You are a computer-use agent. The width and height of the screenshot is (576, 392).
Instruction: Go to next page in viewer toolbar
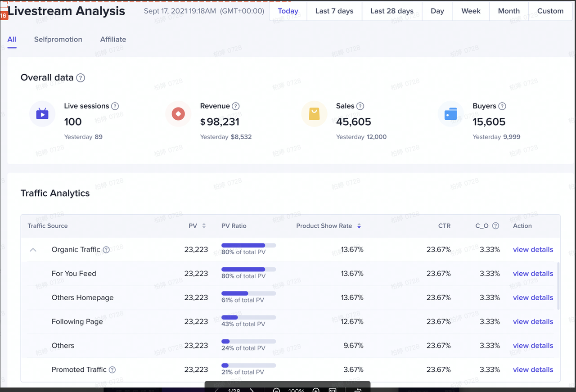click(252, 390)
